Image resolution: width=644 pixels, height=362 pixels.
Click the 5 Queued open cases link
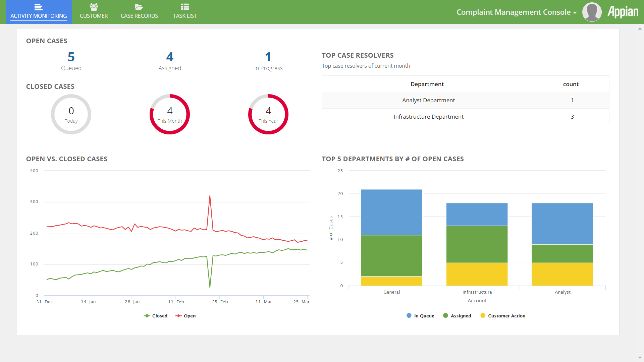[x=71, y=57]
